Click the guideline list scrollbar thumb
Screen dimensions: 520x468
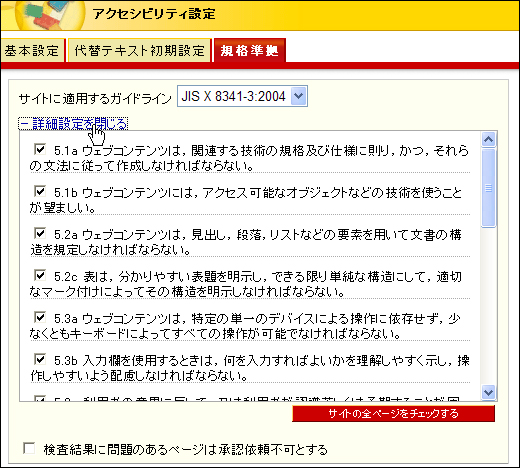point(489,188)
